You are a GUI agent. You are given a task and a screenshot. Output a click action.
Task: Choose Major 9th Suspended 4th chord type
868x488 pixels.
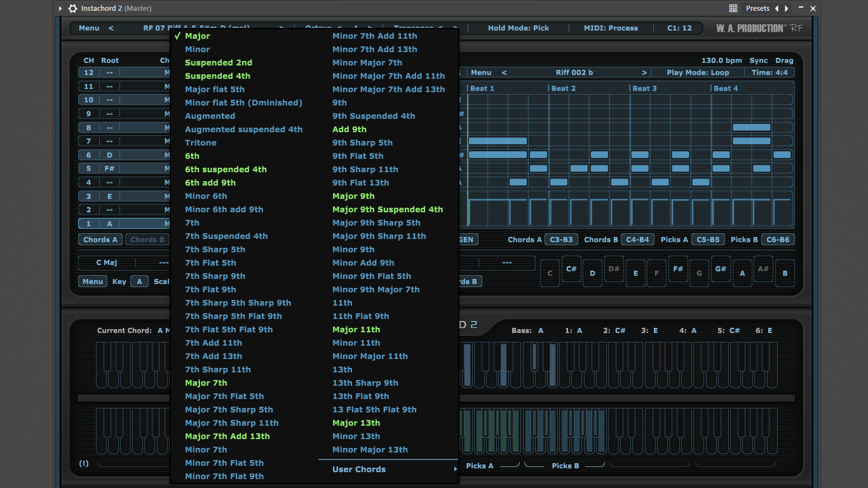388,209
